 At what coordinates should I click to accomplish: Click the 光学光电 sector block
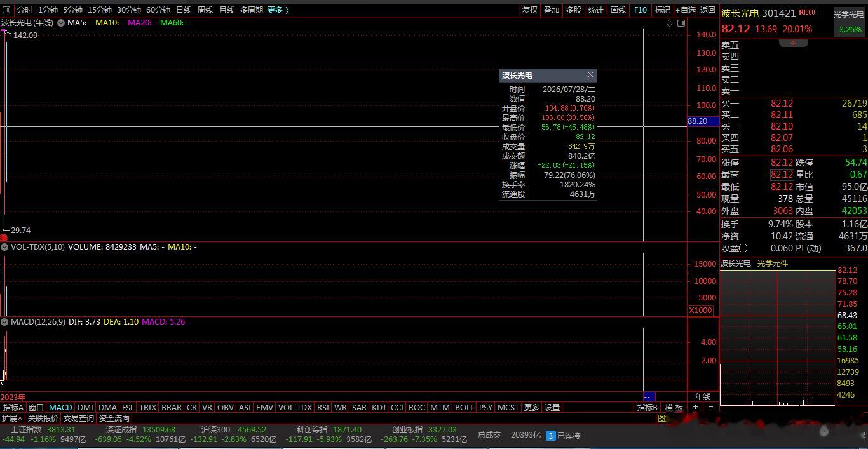point(849,22)
